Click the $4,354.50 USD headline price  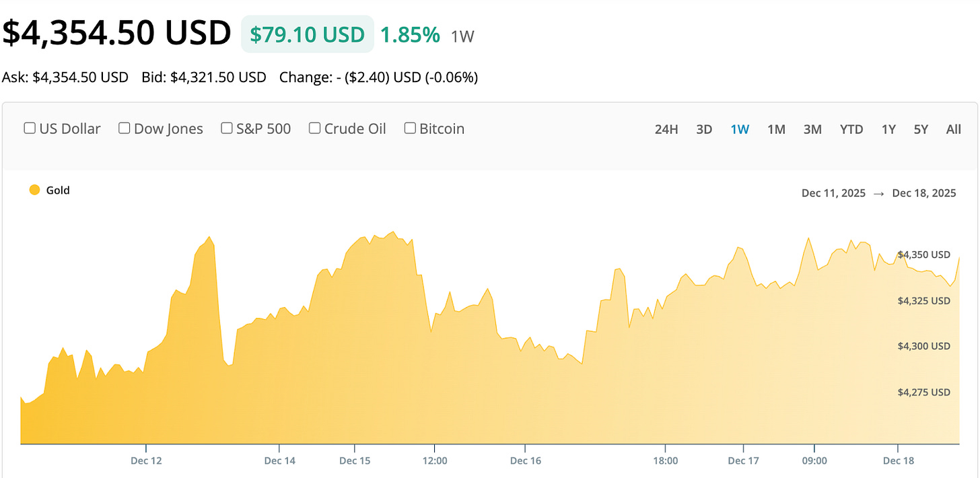(x=116, y=33)
